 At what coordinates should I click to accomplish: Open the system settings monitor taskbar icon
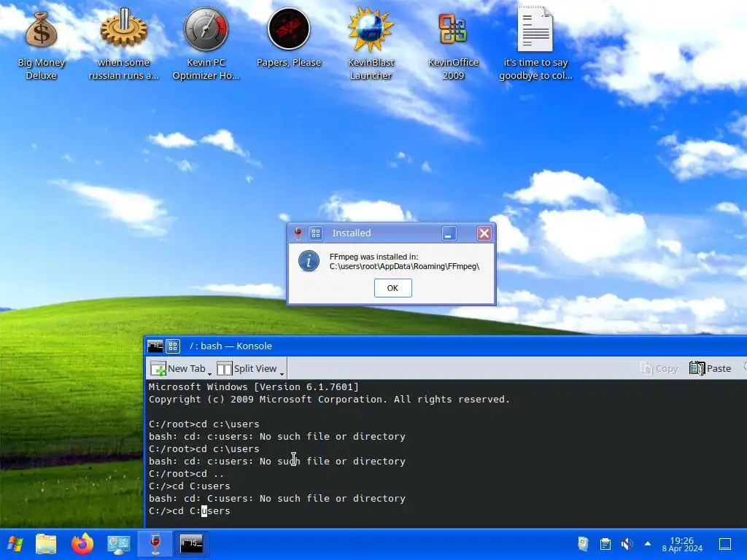[119, 544]
